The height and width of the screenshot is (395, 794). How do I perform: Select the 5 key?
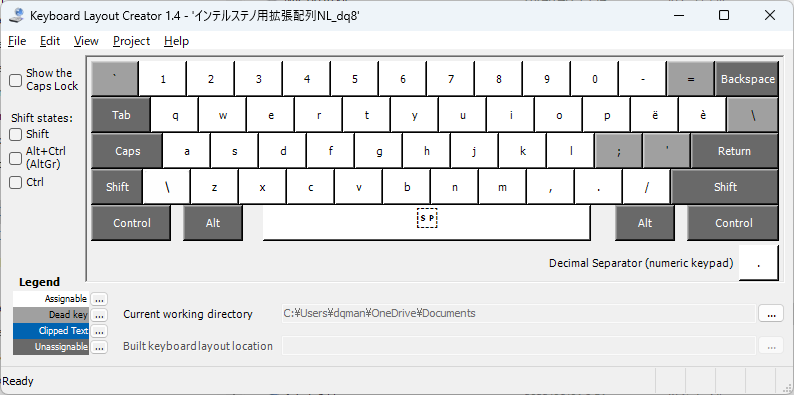coord(354,78)
